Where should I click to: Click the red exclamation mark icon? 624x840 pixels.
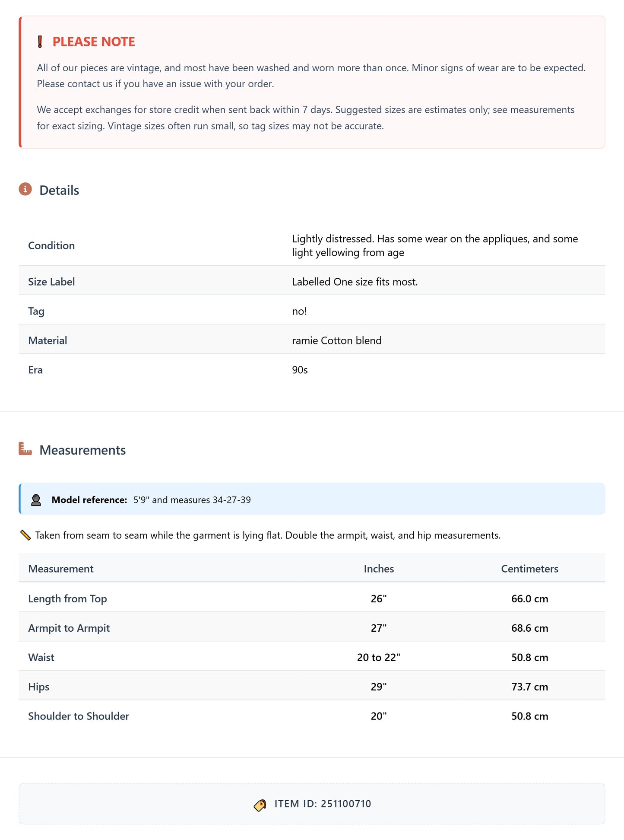coord(40,42)
